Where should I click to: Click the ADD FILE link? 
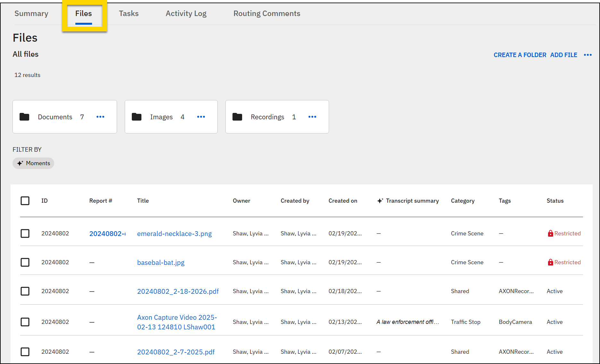563,55
